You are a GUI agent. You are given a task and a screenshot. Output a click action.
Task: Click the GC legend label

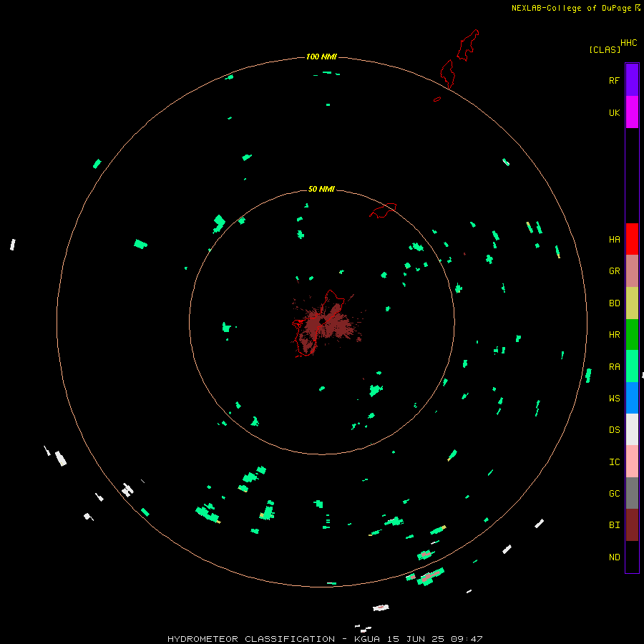[x=614, y=494]
